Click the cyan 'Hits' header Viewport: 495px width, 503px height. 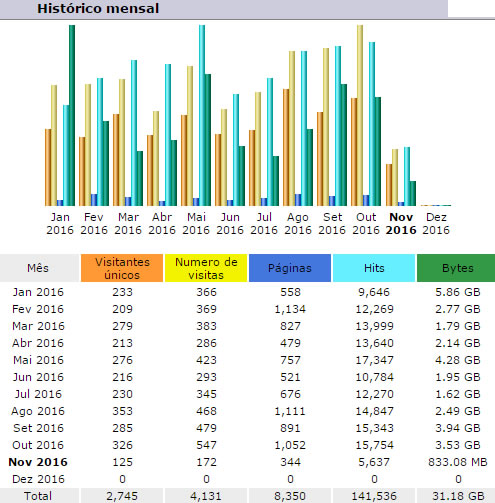click(x=374, y=268)
